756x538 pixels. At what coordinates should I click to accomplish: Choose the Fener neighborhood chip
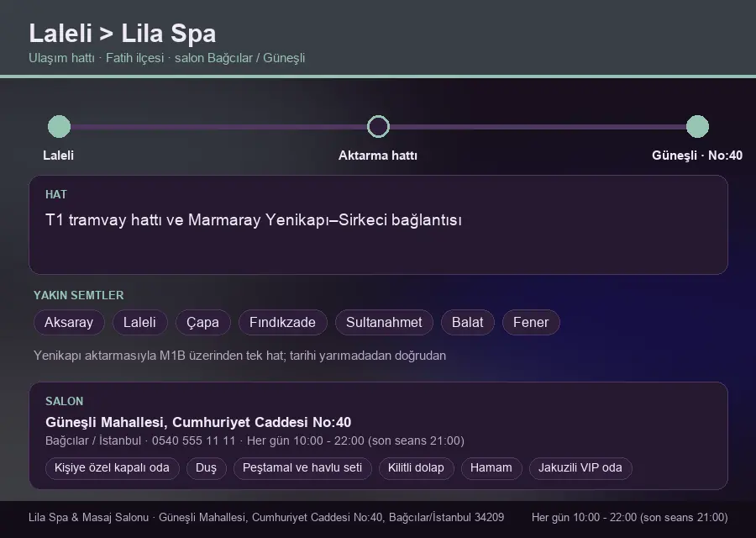[x=531, y=322]
